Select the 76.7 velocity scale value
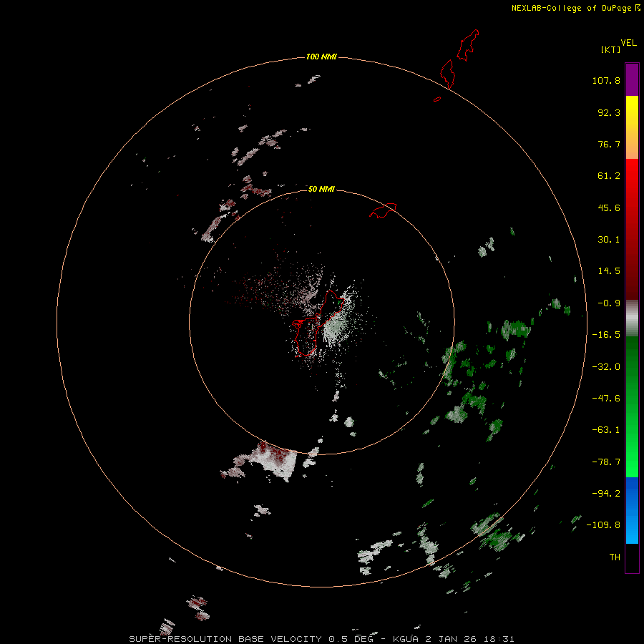 [609, 144]
